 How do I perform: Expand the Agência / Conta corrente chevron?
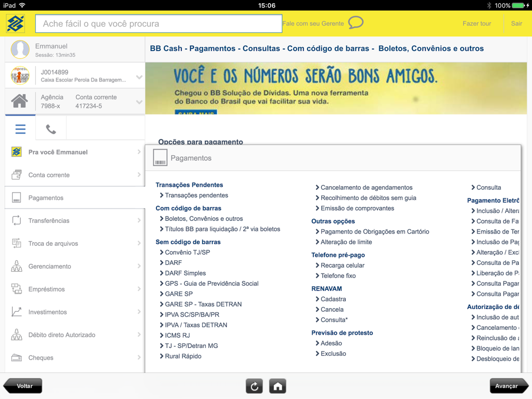(139, 102)
